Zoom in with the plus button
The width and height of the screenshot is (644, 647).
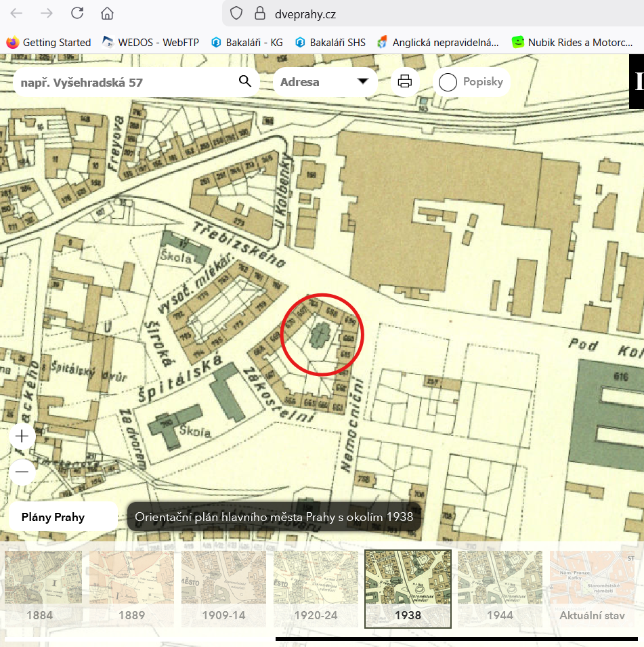pyautogui.click(x=22, y=436)
